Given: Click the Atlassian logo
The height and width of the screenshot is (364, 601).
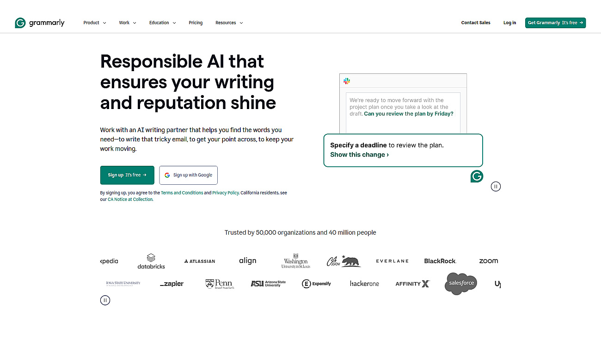Looking at the screenshot, I should tap(200, 261).
